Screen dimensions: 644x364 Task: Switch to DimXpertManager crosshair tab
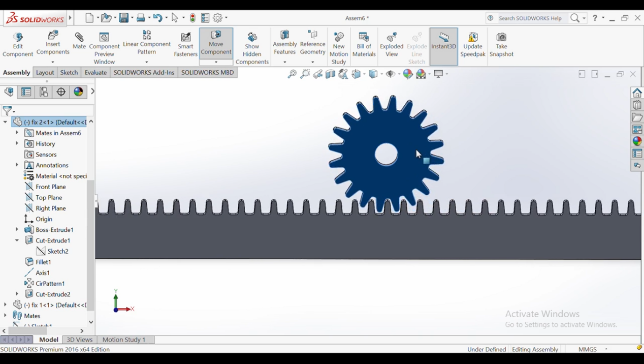(x=61, y=92)
